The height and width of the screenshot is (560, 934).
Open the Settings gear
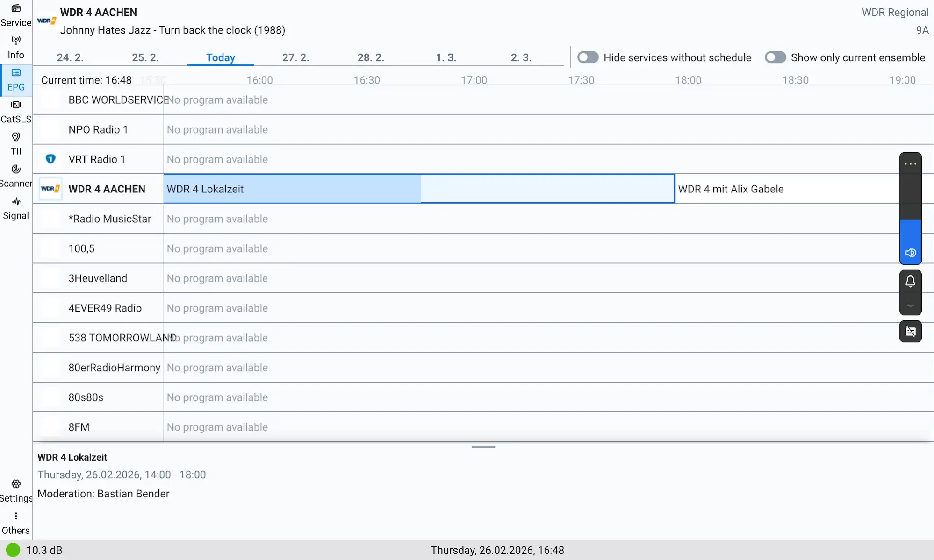(16, 490)
